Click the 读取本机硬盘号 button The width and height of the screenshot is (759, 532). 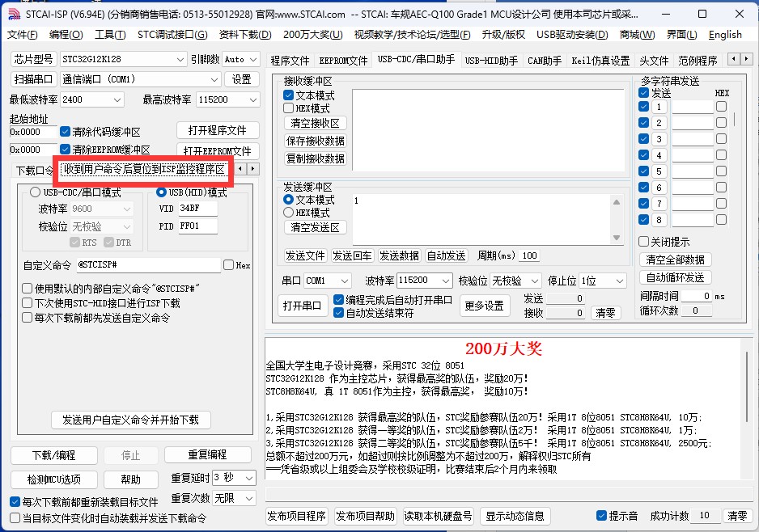[x=438, y=516]
